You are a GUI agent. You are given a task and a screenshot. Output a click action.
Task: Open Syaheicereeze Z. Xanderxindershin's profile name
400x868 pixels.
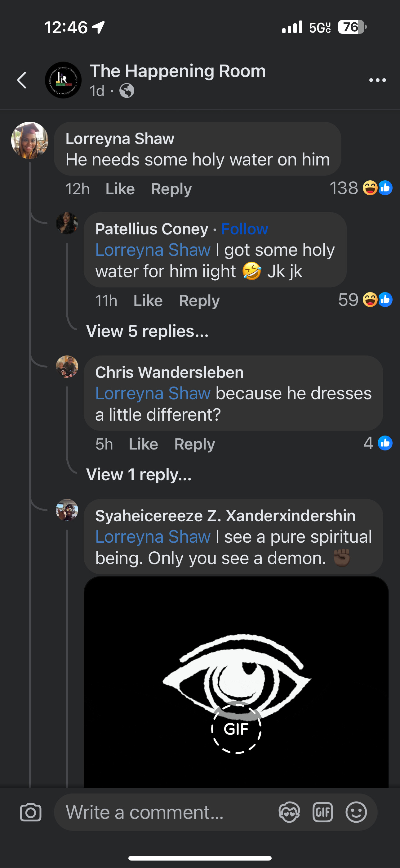[x=225, y=516]
